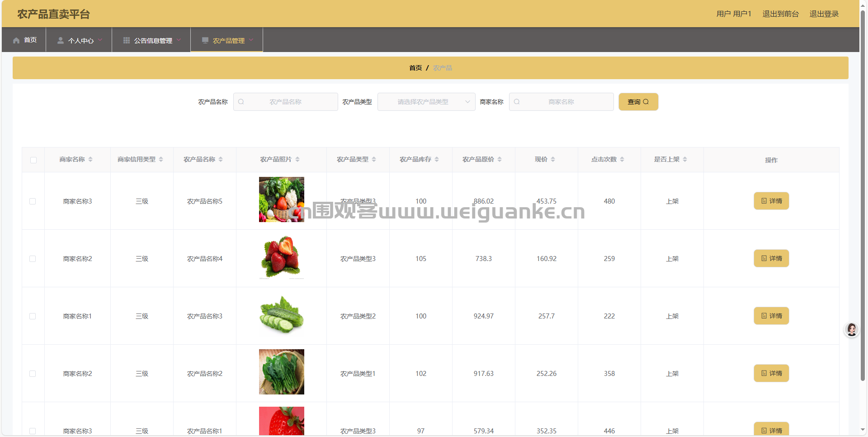Image resolution: width=868 pixels, height=437 pixels.
Task: Click the 点击次数 value 358
Action: click(x=609, y=374)
